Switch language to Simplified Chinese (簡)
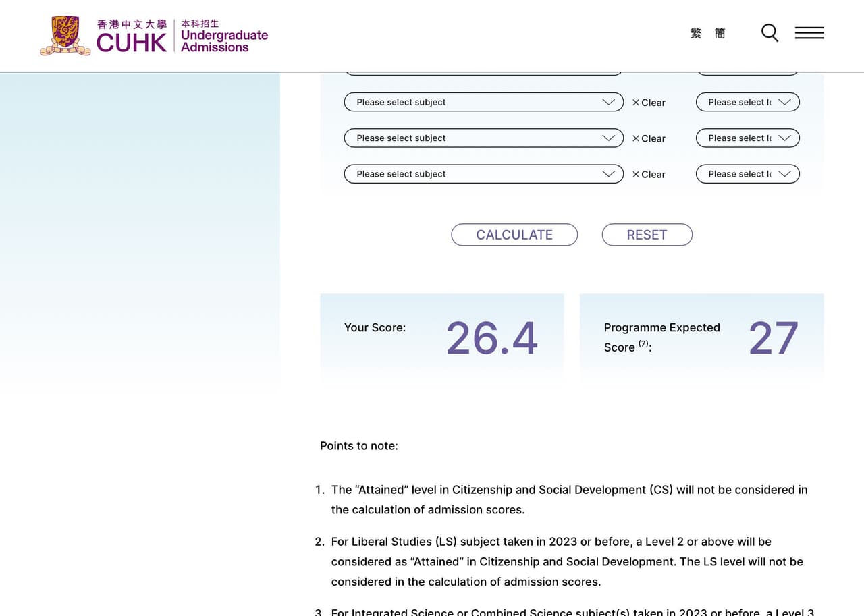This screenshot has width=864, height=616. click(720, 33)
